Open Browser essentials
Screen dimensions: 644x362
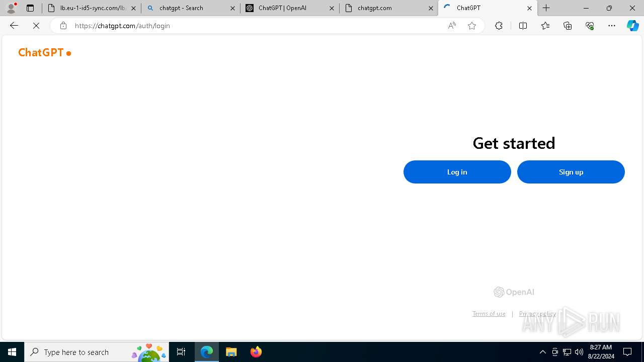(590, 26)
